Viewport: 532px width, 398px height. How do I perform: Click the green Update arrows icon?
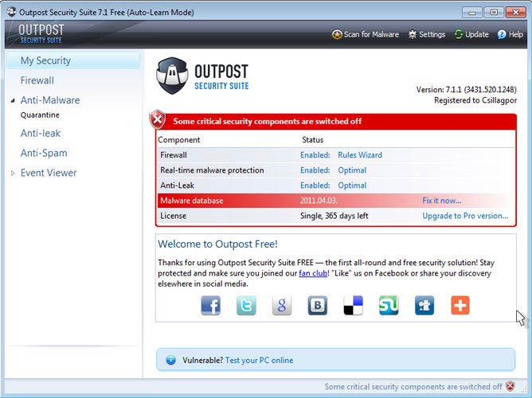point(459,34)
